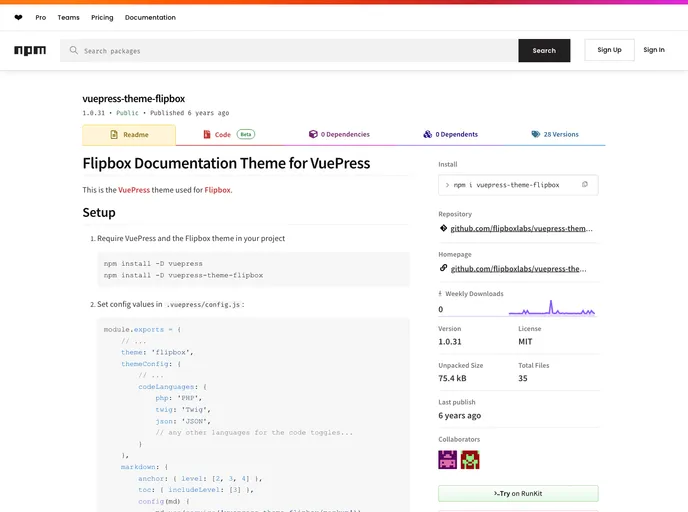The image size is (688, 512).
Task: Click the Dependents cubes icon
Action: click(x=427, y=134)
